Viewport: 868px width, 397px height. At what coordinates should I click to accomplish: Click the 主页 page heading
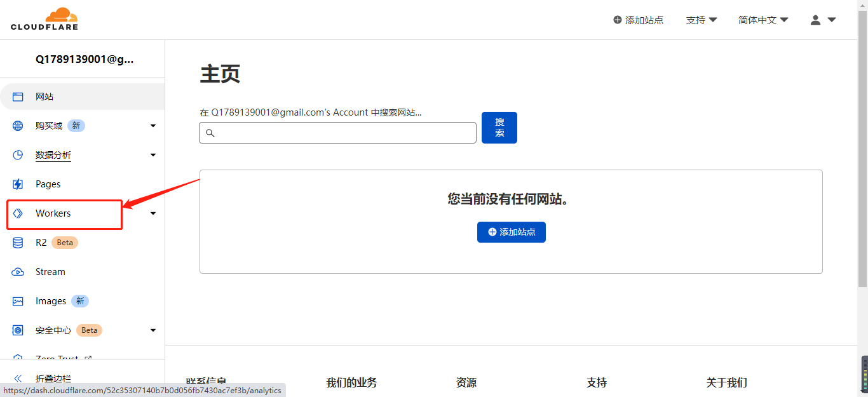point(220,74)
